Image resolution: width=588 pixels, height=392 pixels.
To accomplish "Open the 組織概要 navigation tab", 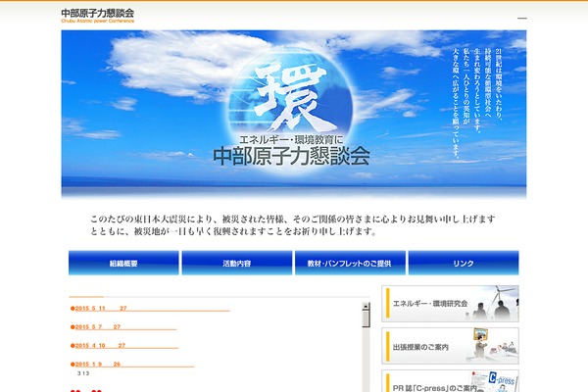I will coord(123,264).
